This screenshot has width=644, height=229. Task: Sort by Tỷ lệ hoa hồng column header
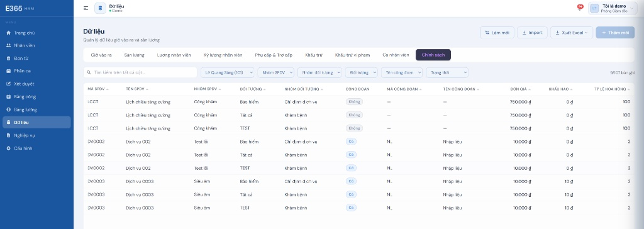[x=612, y=89]
